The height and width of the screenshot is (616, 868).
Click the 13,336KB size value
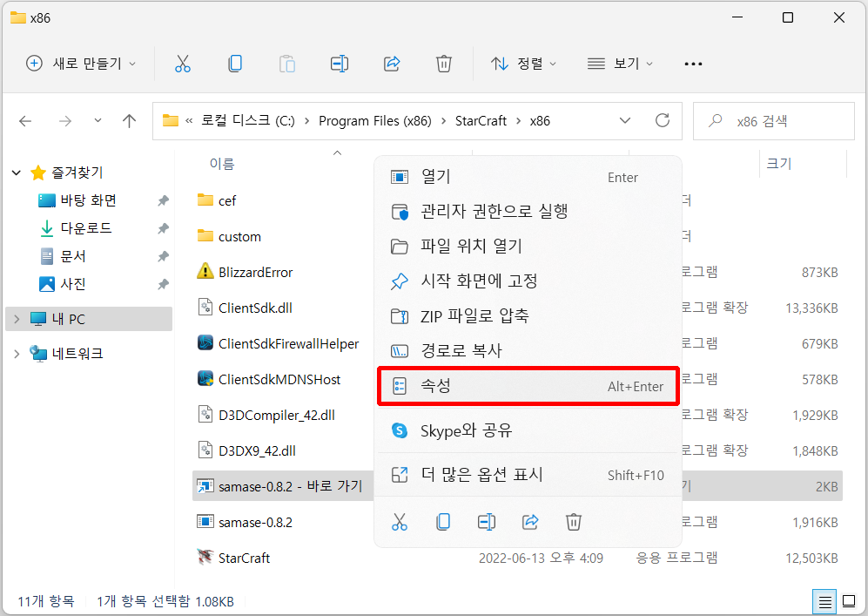[811, 308]
